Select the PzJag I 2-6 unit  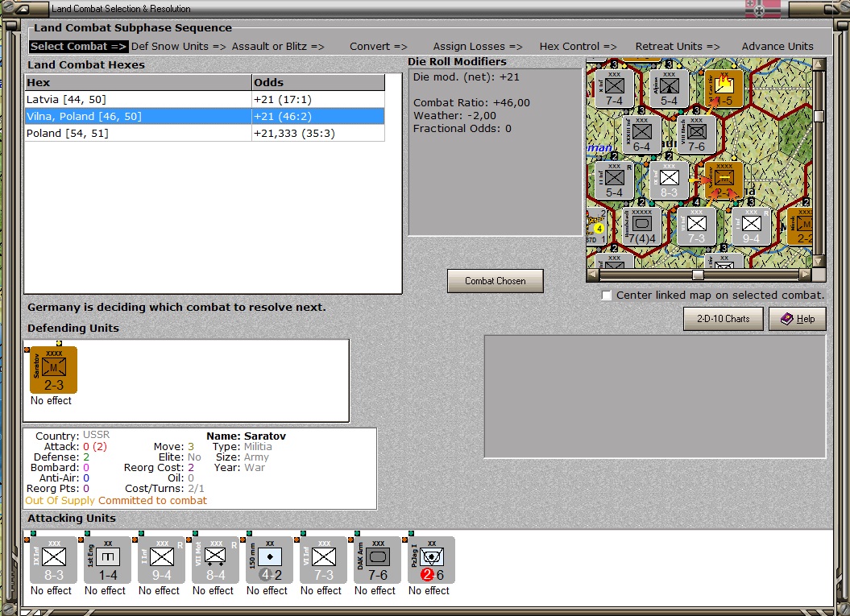[x=432, y=560]
